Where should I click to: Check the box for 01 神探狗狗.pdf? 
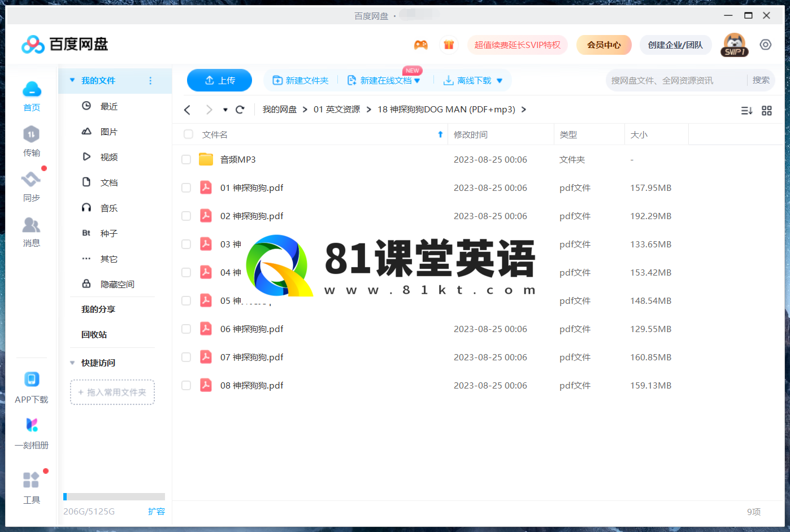pyautogui.click(x=186, y=187)
